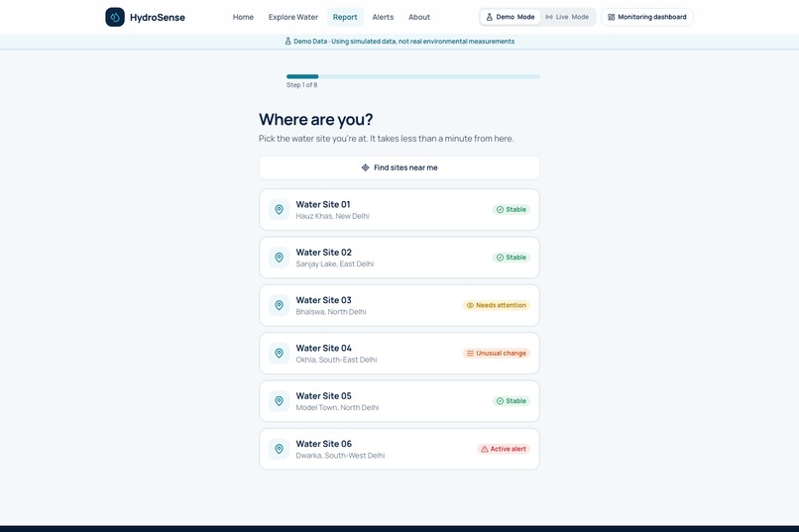The image size is (799, 532).
Task: Click the pin icon for Water Site 05
Action: pos(280,401)
